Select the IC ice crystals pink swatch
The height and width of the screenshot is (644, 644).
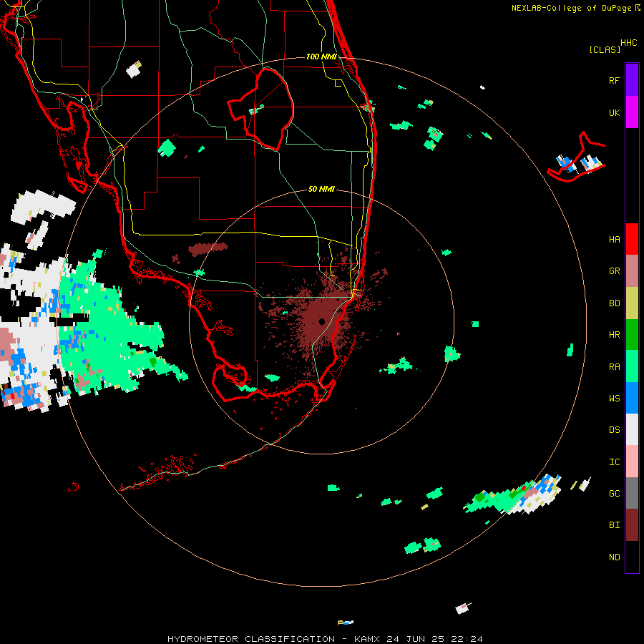point(632,462)
